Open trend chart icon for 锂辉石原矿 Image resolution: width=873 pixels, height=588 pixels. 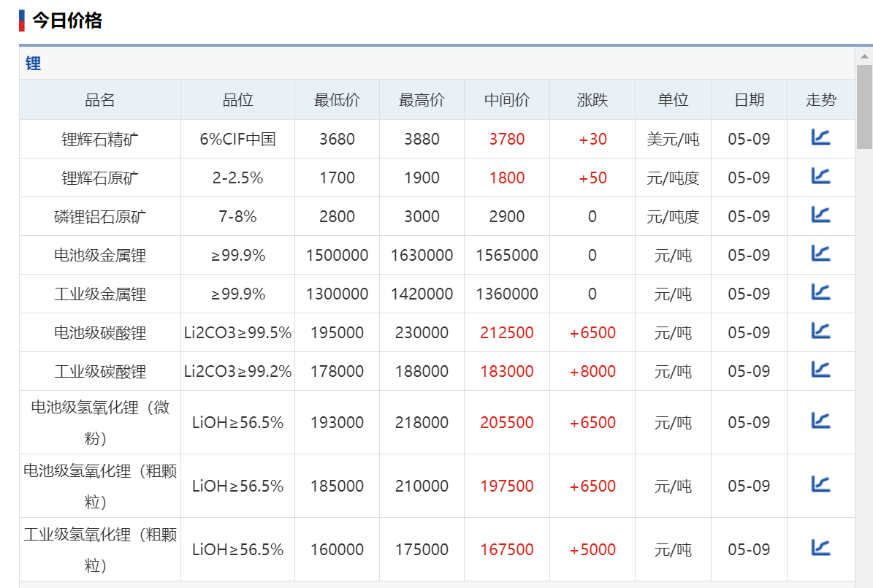point(820,176)
